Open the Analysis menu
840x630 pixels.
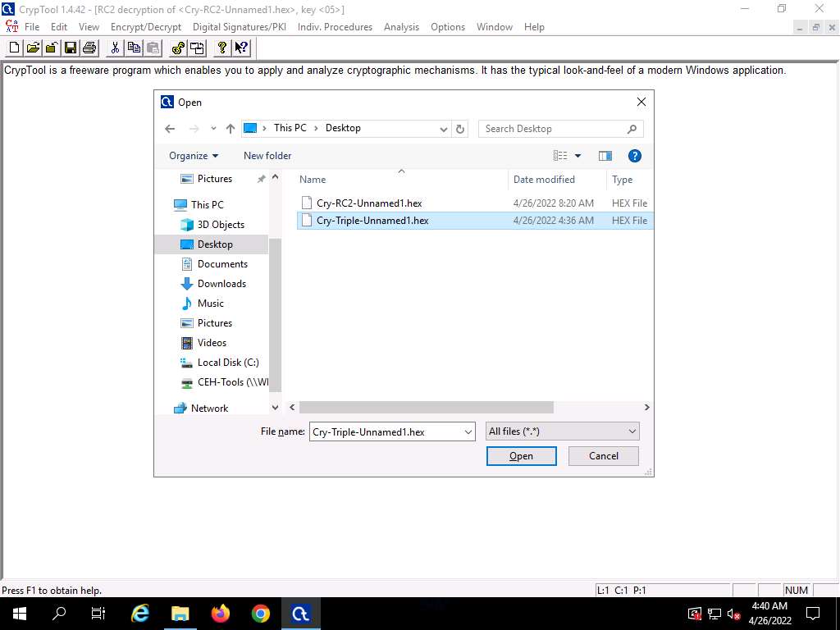pos(401,27)
